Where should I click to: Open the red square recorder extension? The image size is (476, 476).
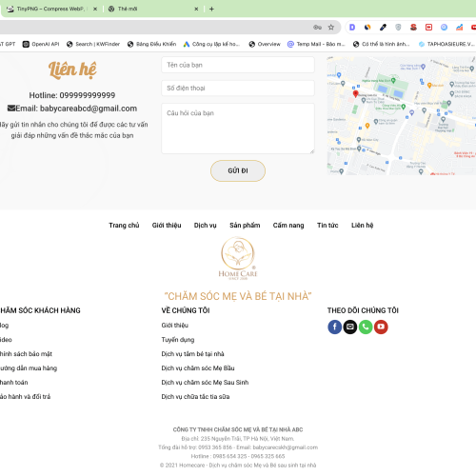428,28
